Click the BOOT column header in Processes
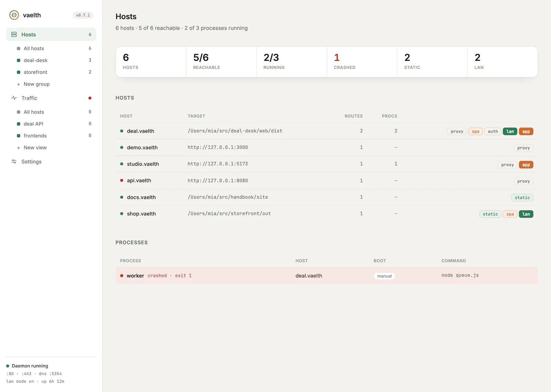Viewport: 551px width, 392px height. click(x=380, y=261)
